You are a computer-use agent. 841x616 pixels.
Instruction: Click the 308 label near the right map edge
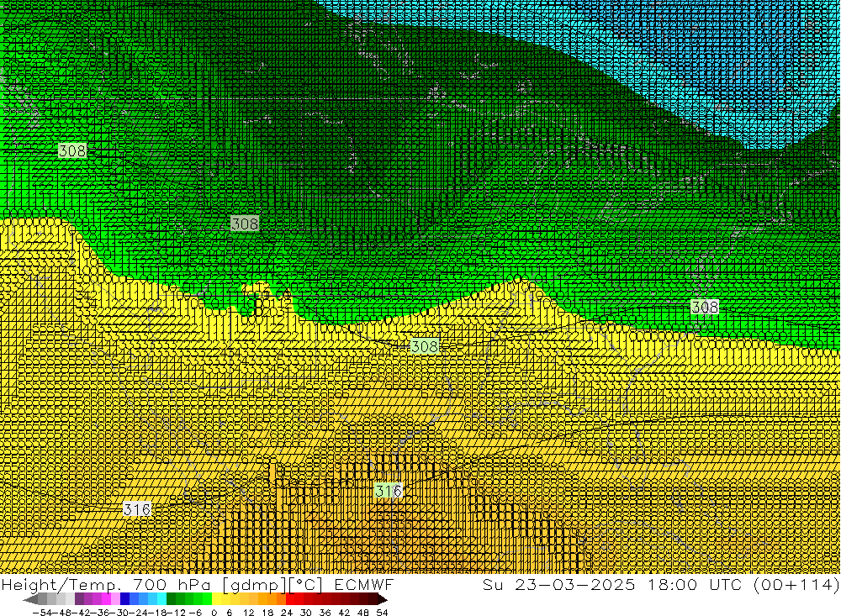704,307
